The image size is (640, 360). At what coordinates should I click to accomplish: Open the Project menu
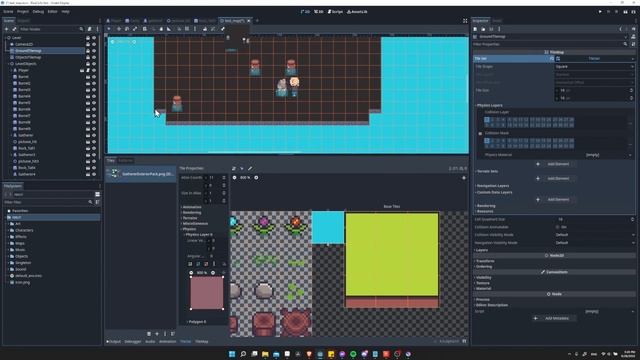pos(23,11)
